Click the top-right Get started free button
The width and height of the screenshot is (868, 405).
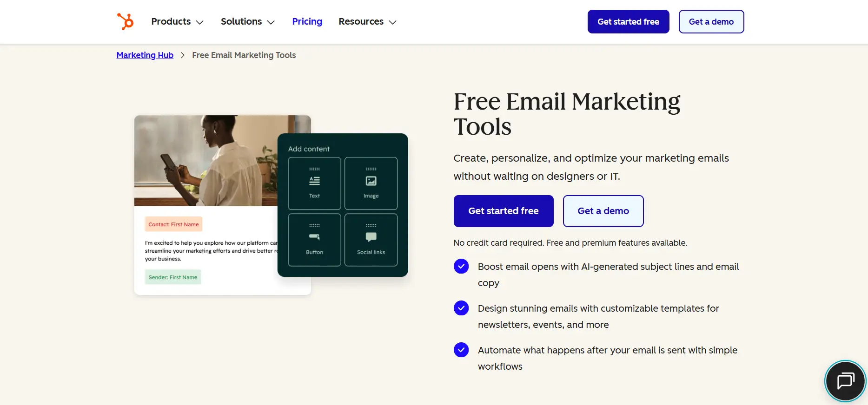click(x=628, y=21)
